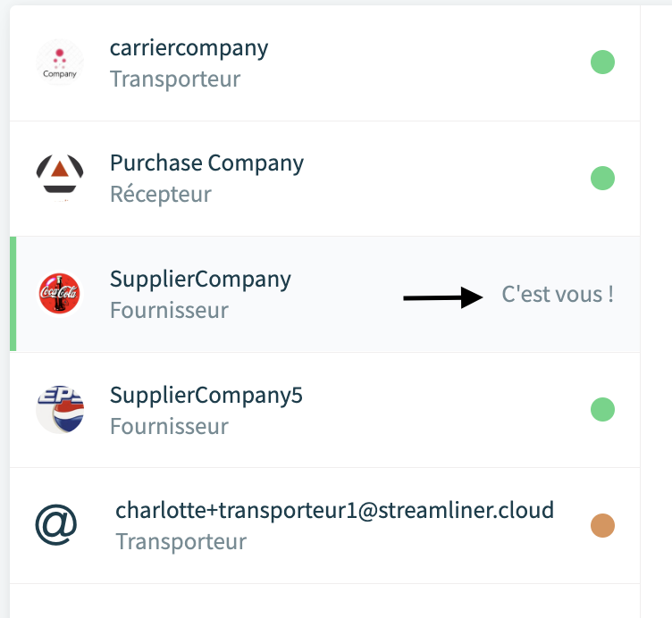Click the Transporteur label under carriercompany
The image size is (672, 618).
coord(175,79)
